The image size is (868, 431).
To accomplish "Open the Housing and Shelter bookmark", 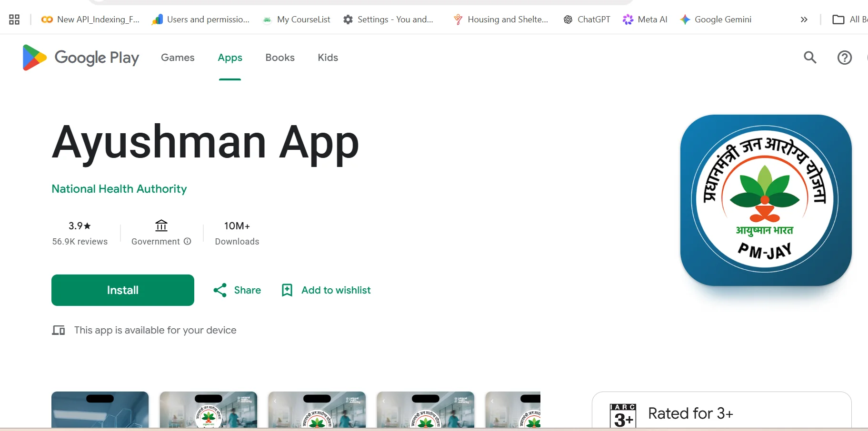I will (501, 20).
